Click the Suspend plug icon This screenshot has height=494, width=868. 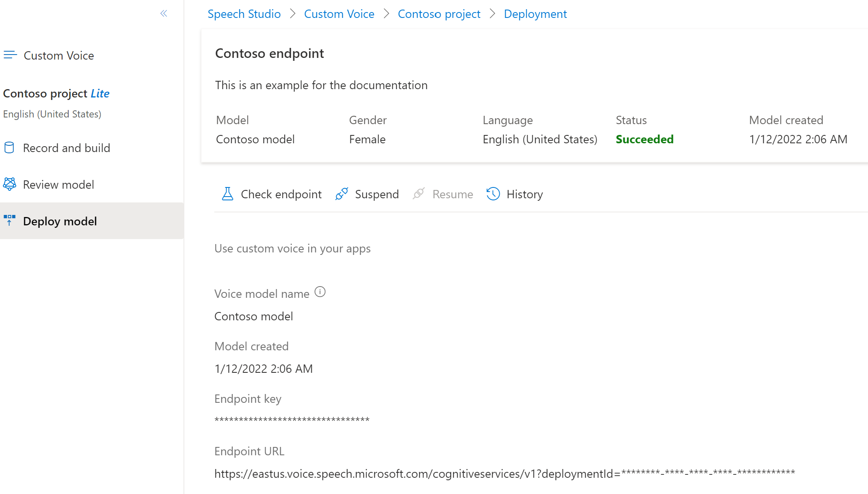[342, 194]
